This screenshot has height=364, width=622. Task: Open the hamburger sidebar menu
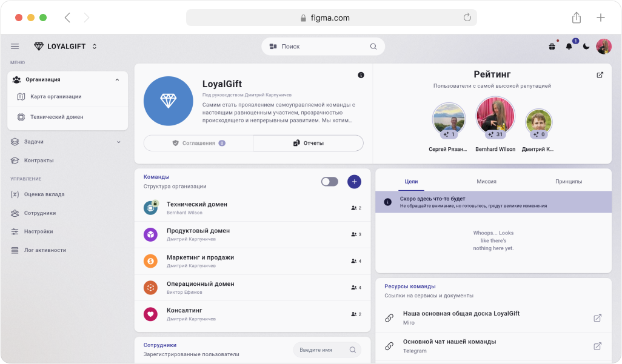click(15, 47)
